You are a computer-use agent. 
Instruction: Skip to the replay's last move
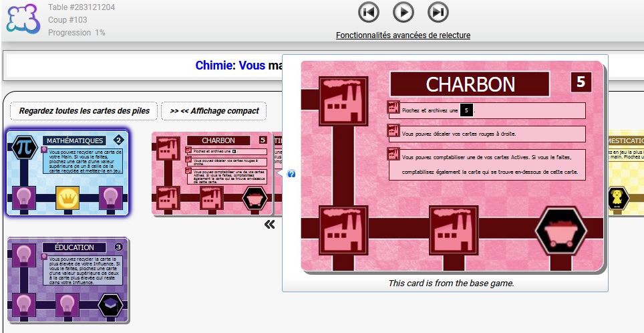pyautogui.click(x=438, y=12)
